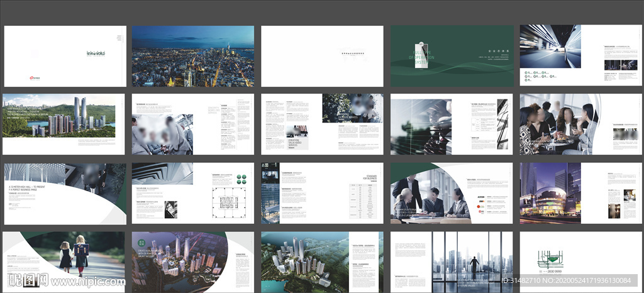Click the green round badge on aerial rendering

[142, 243]
